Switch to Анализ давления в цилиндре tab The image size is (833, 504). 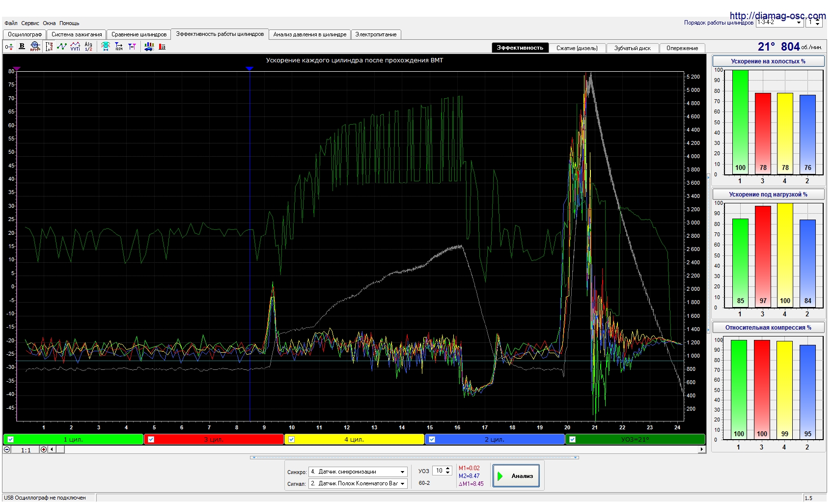click(x=310, y=34)
